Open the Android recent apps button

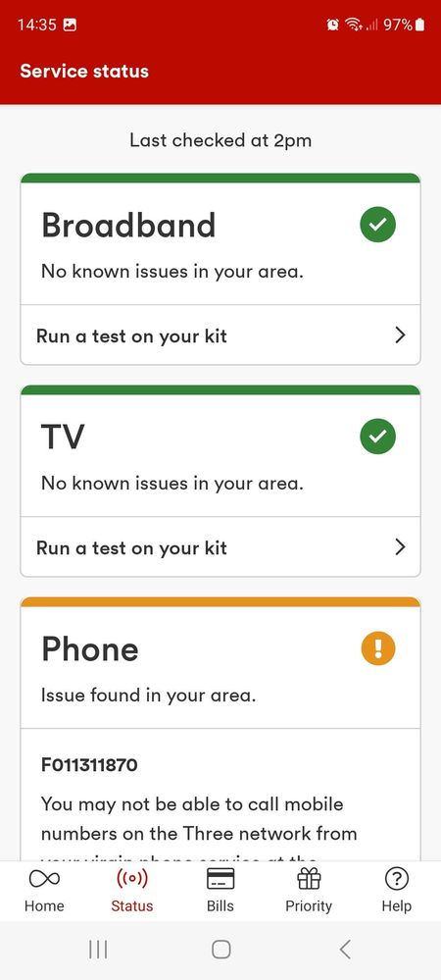pos(98,950)
